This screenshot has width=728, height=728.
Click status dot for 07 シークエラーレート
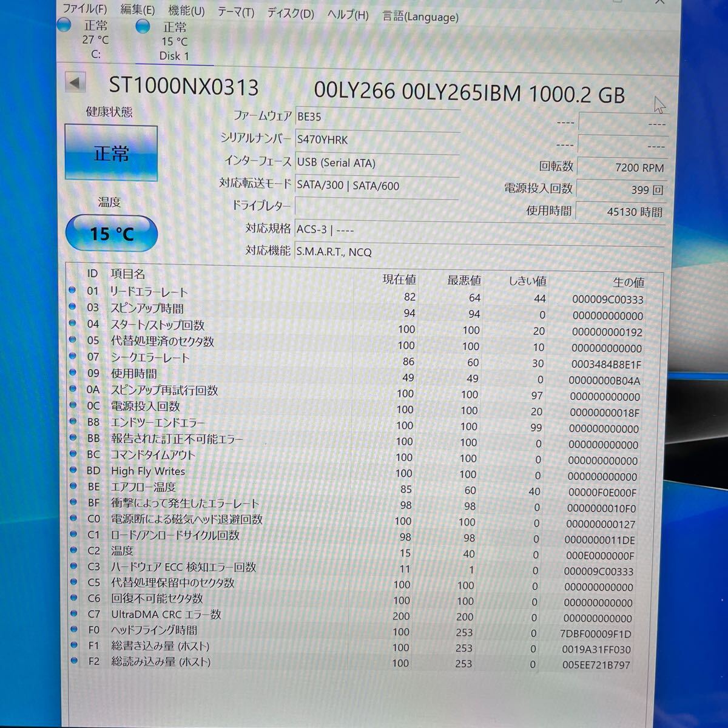73,356
